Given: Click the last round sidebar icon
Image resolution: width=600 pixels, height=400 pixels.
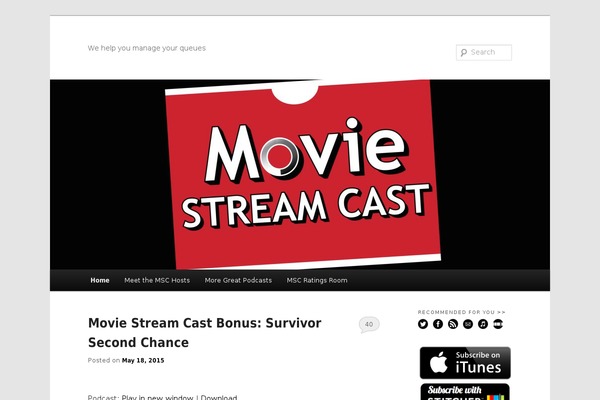Looking at the screenshot, I should [x=498, y=324].
